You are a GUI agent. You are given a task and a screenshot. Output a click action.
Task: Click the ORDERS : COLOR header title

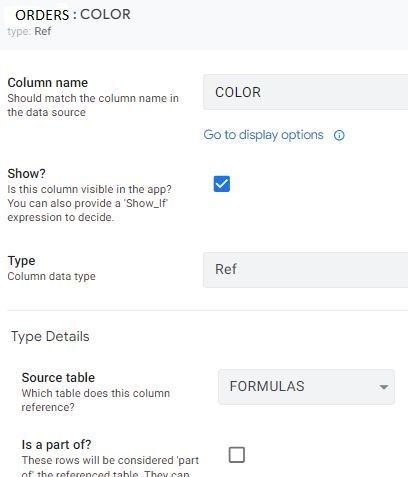coord(73,15)
